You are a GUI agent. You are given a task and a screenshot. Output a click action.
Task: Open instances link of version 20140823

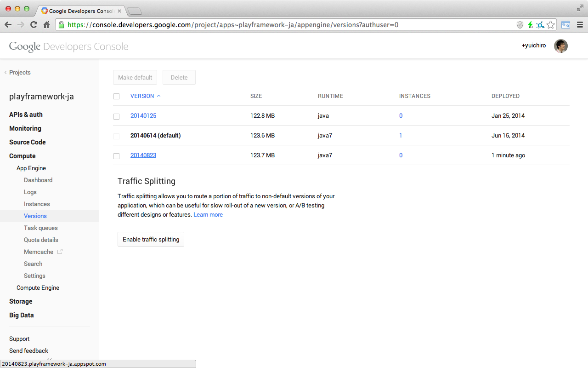pos(401,155)
